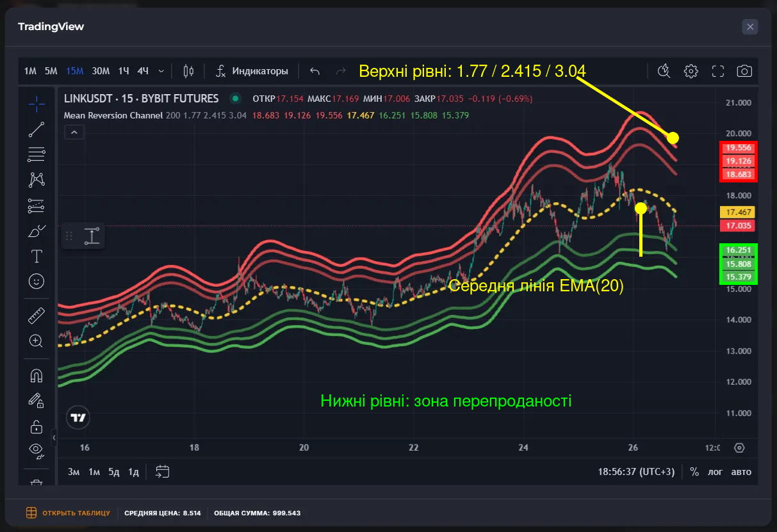Click the TradingView logo on chart
Image resolution: width=777 pixels, height=532 pixels.
coord(78,417)
